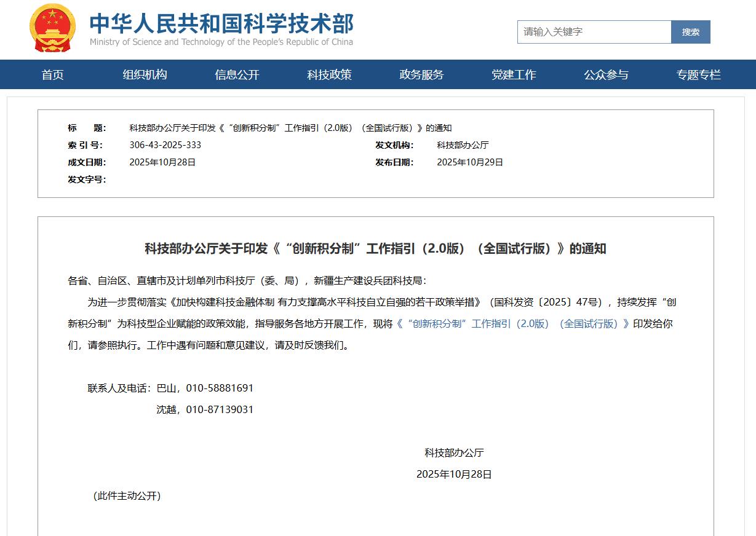The width and height of the screenshot is (756, 536).
Task: Click the 发布日期 value 2025年10月29日
Action: (x=470, y=162)
